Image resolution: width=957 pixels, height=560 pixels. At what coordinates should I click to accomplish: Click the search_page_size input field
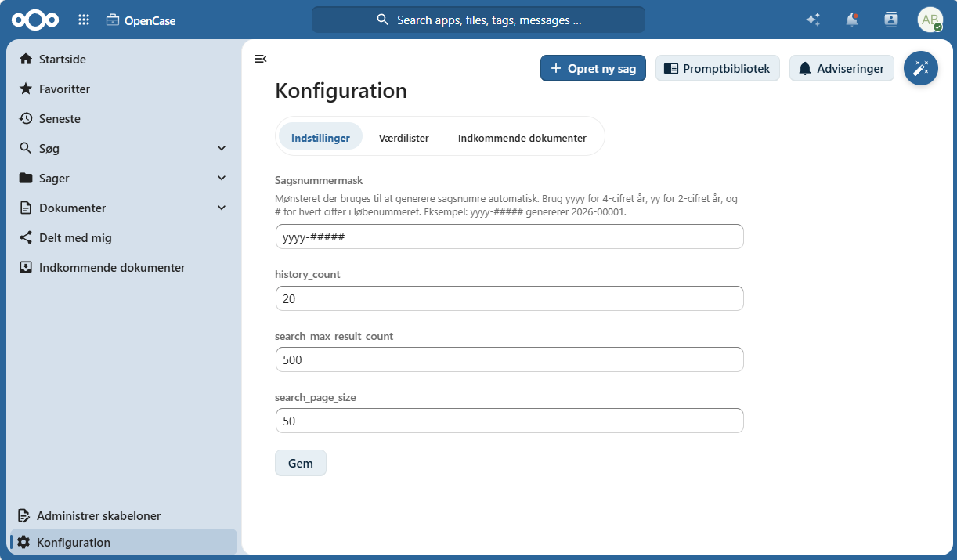[509, 421]
